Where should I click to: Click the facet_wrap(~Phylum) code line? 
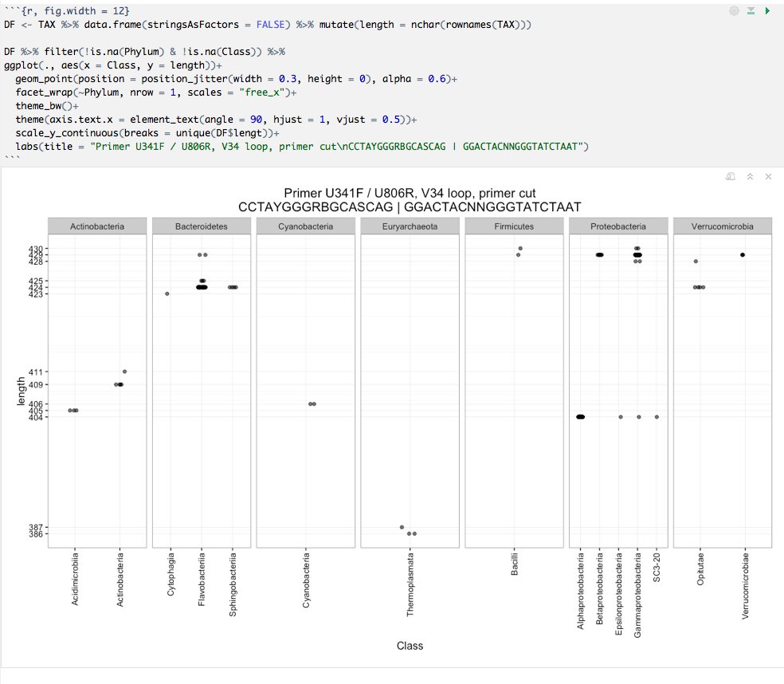pyautogui.click(x=156, y=92)
